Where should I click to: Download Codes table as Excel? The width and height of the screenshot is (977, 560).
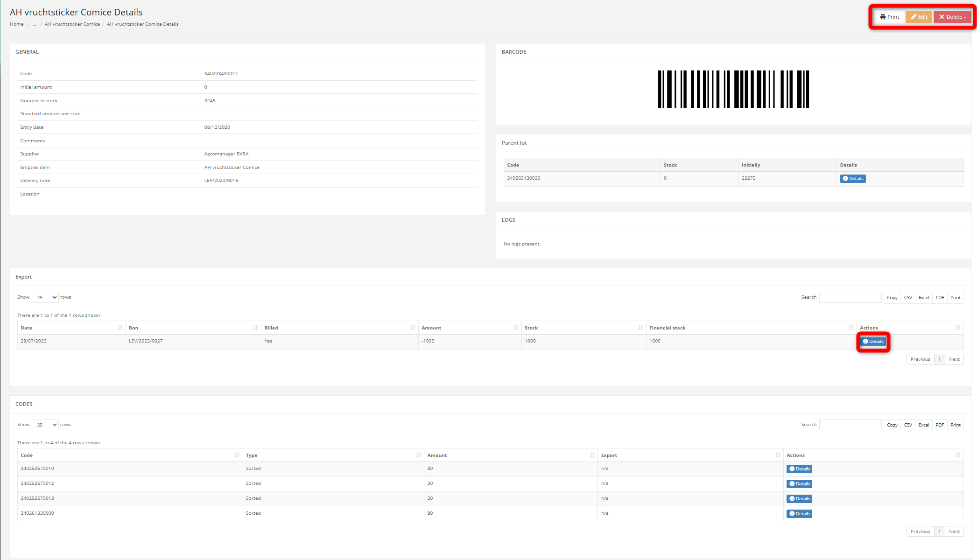pyautogui.click(x=924, y=425)
